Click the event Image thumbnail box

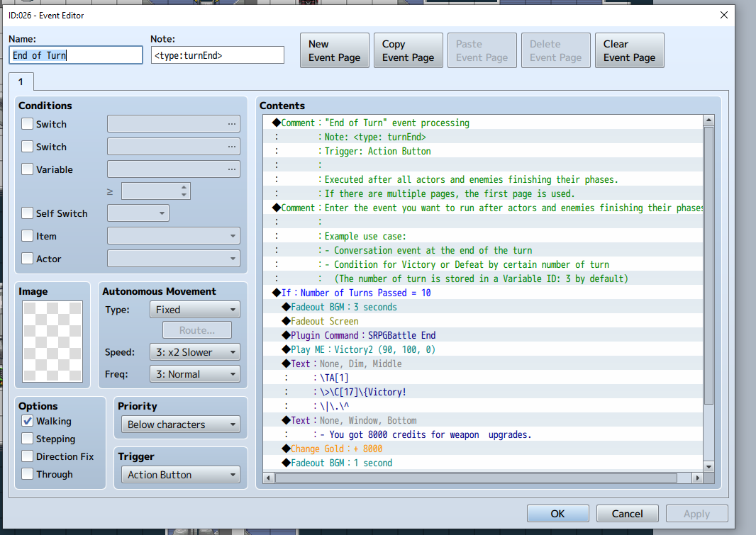coord(52,342)
